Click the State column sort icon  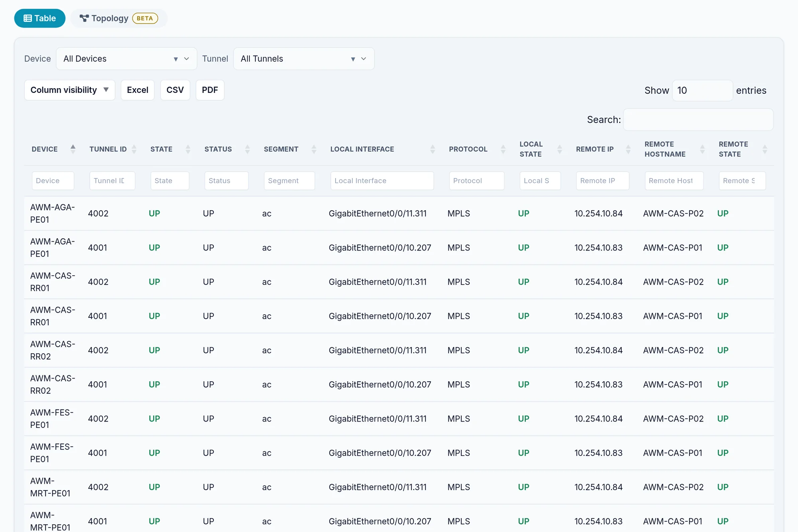pyautogui.click(x=188, y=149)
